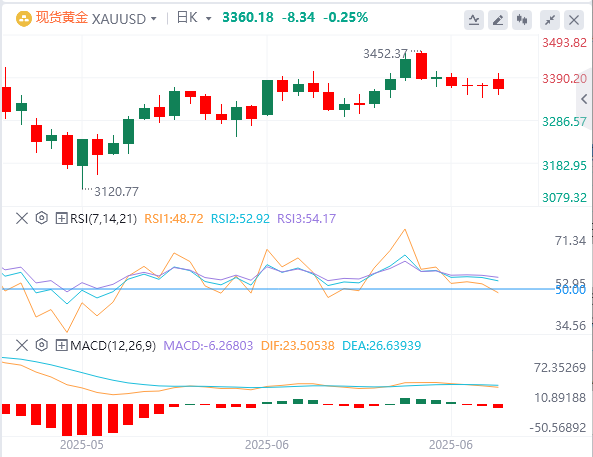
Task: Open MACD indicator settings gear
Action: click(42, 345)
